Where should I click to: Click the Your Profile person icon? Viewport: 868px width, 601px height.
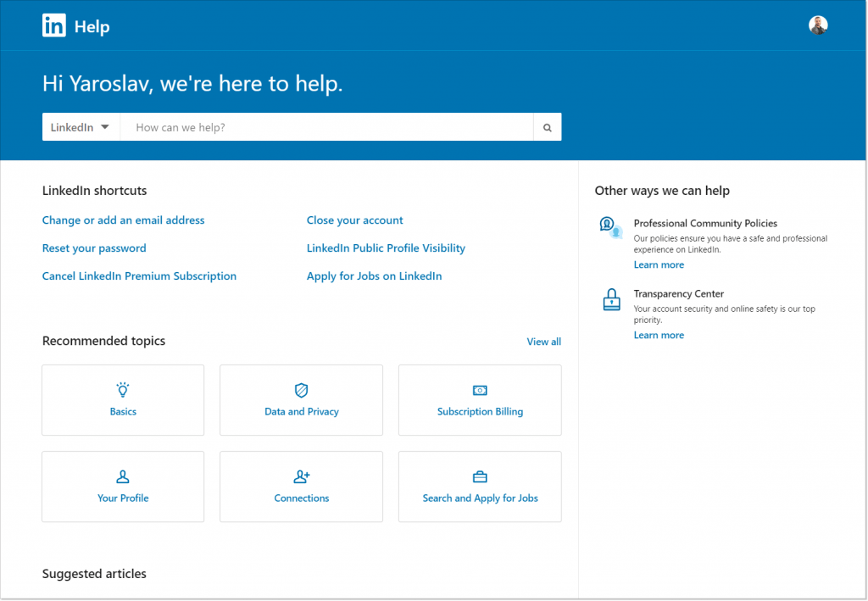click(x=123, y=476)
